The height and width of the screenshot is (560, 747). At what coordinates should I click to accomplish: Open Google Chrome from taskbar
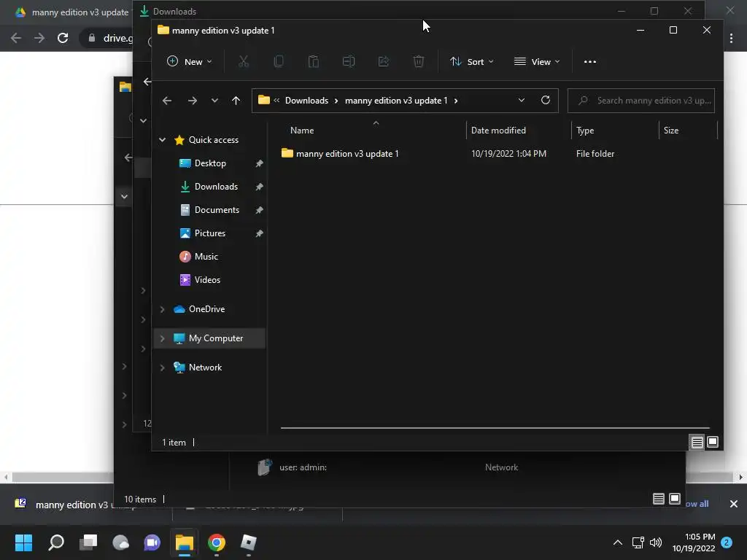coord(216,542)
